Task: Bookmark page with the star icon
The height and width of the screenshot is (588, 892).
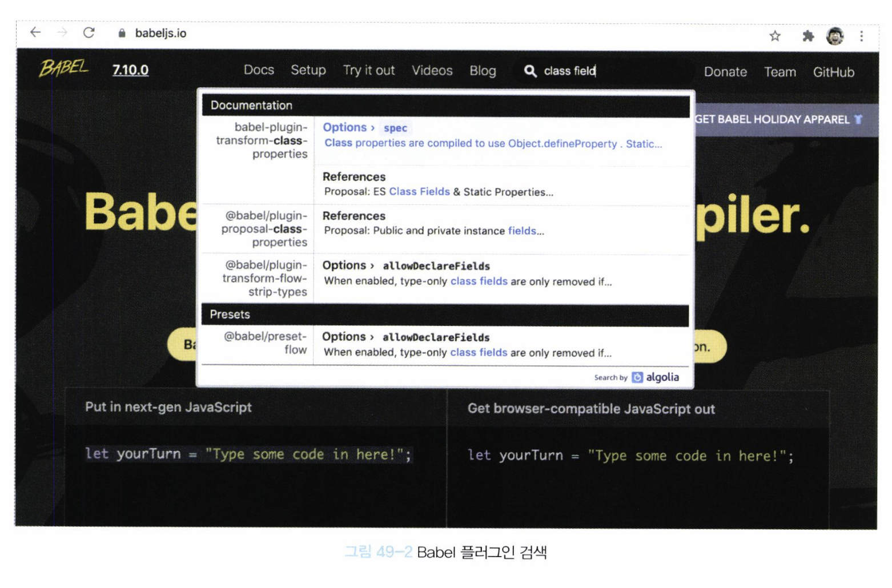Action: click(774, 36)
